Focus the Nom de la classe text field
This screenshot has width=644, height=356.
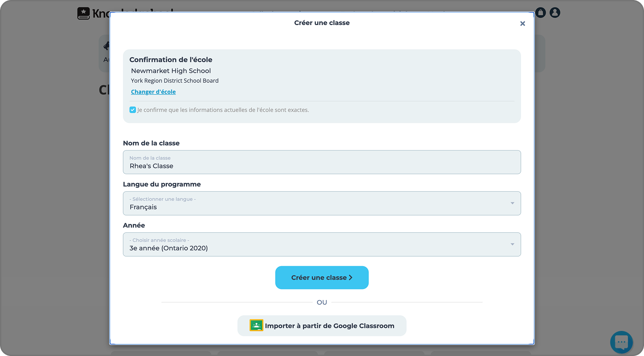tap(322, 162)
